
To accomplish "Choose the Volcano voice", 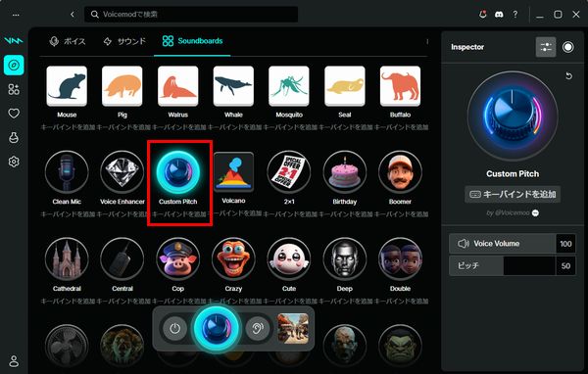I will tap(233, 172).
